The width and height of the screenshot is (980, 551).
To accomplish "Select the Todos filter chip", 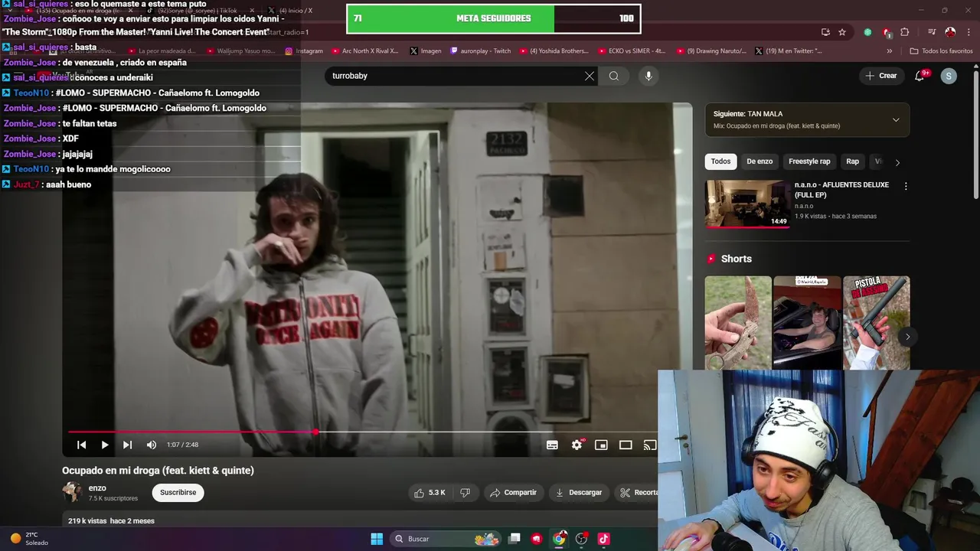I will [x=720, y=161].
